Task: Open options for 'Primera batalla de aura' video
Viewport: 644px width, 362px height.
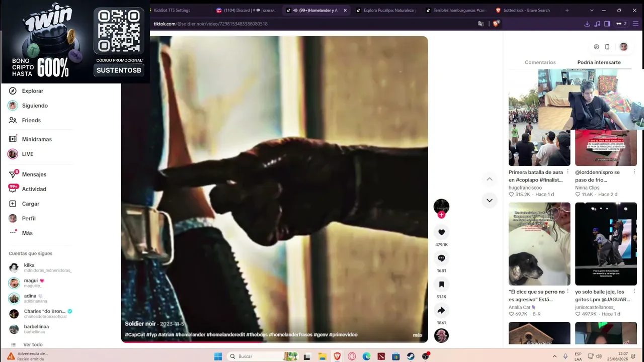Action: tap(568, 172)
